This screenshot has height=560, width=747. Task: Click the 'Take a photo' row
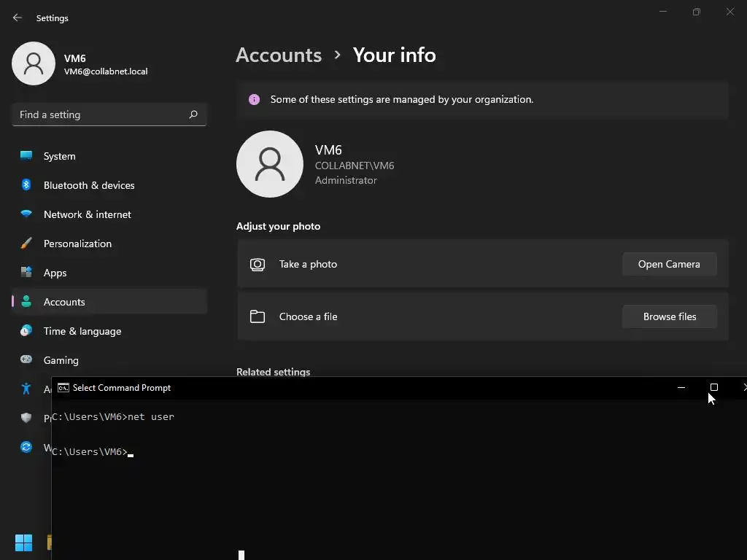(x=483, y=264)
